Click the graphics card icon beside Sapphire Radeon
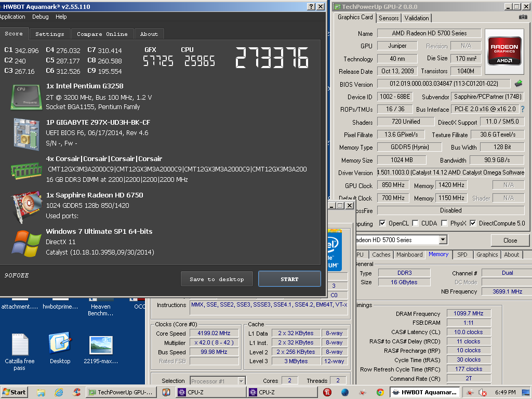This screenshot has width=532, height=399. [26, 207]
